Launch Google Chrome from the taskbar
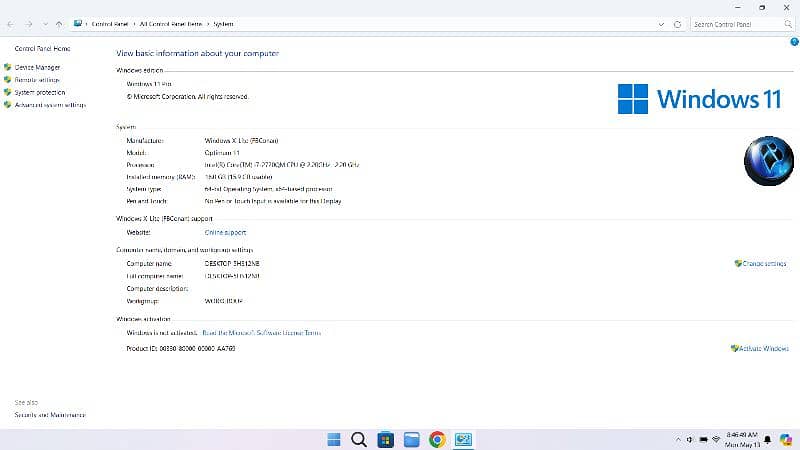 (x=437, y=439)
